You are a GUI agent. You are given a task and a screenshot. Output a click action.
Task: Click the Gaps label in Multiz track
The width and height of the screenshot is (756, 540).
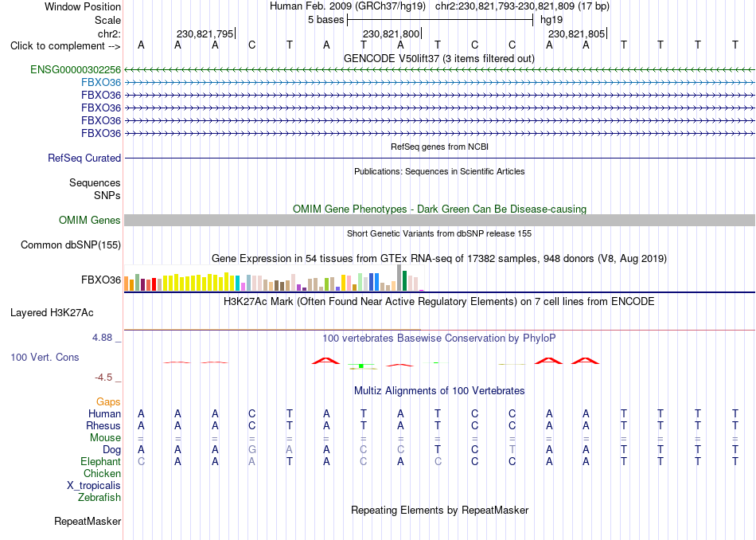click(x=108, y=402)
